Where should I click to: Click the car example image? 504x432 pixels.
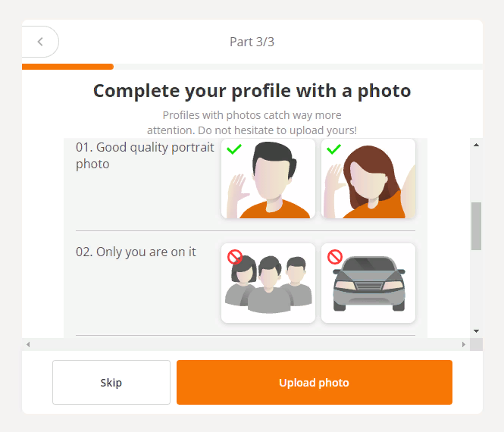(368, 283)
